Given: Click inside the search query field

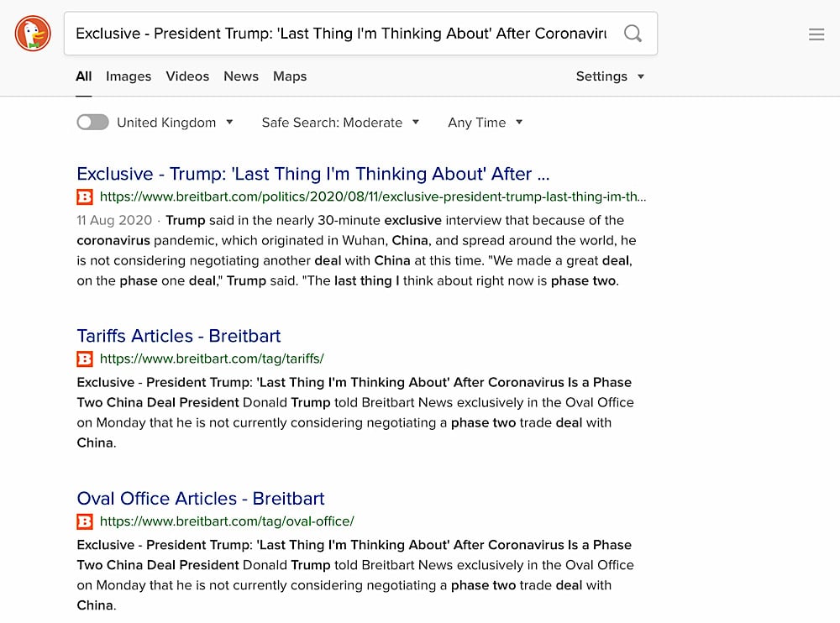Looking at the screenshot, I should (x=343, y=34).
